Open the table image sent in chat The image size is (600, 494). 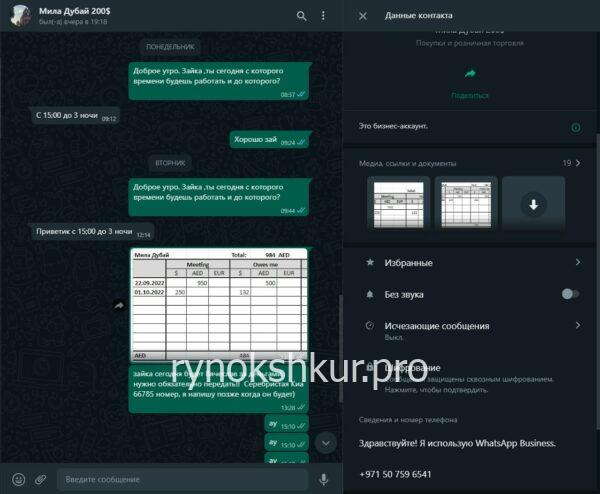[x=219, y=305]
